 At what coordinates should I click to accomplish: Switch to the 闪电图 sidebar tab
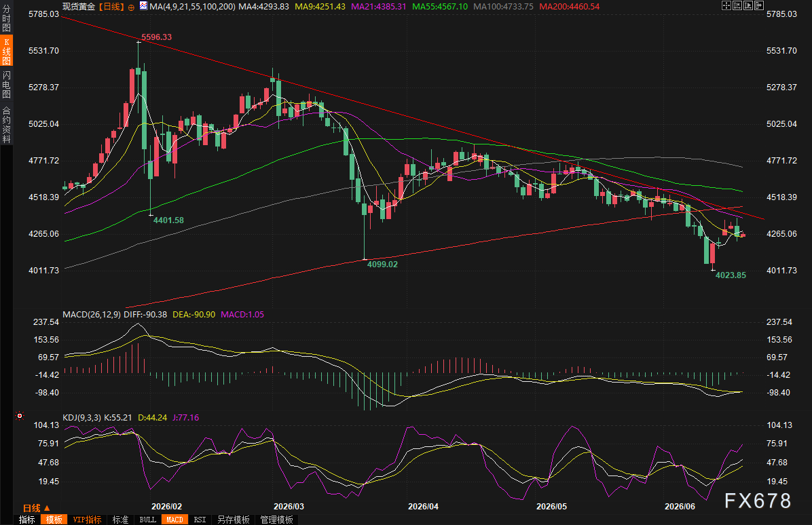click(7, 84)
